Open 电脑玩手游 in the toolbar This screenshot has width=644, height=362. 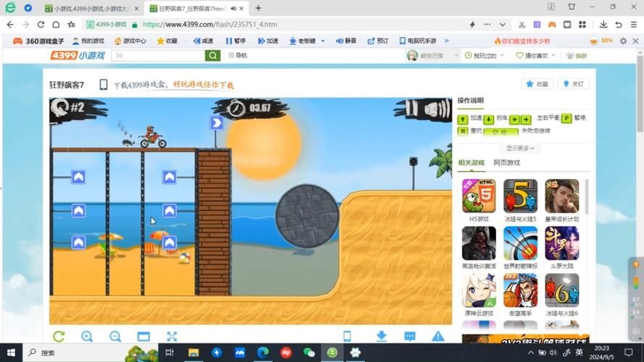coord(418,41)
